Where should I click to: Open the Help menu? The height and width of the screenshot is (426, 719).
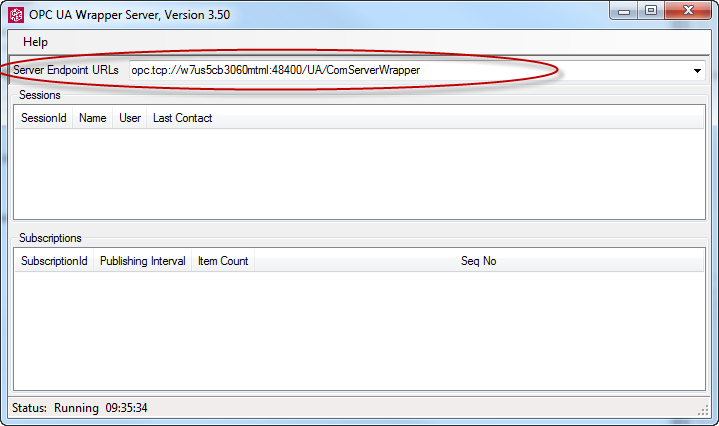(35, 42)
